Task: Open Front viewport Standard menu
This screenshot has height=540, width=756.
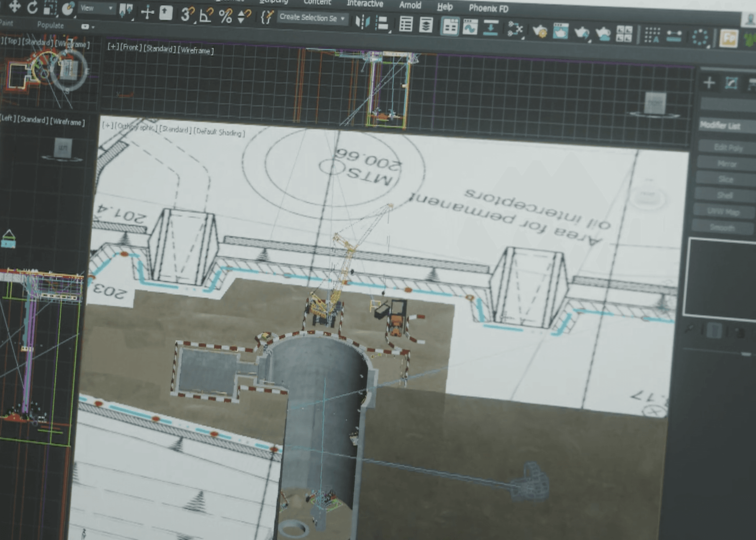Action: (159, 48)
